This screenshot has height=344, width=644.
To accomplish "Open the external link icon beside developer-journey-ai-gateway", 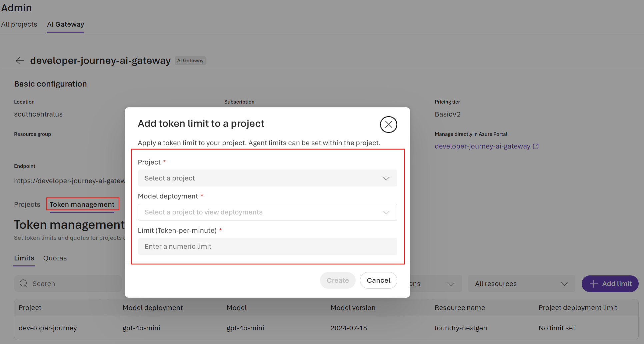I will coord(536,146).
